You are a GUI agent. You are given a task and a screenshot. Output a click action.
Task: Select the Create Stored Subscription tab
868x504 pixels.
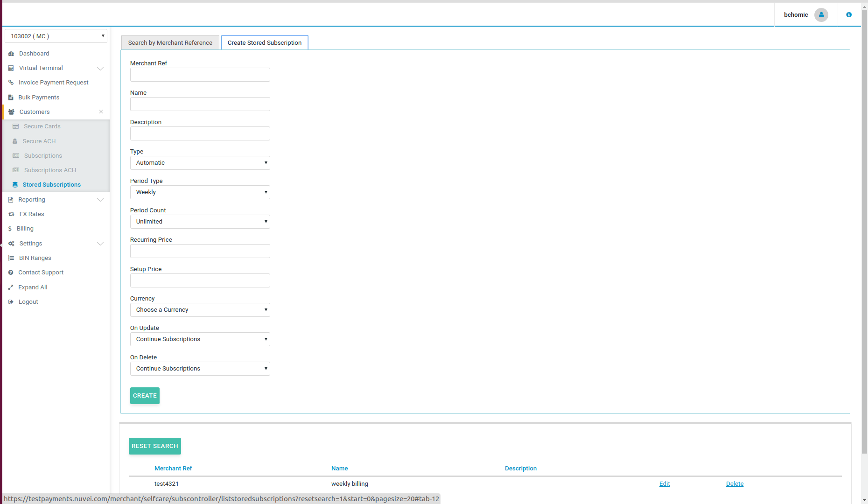click(264, 43)
